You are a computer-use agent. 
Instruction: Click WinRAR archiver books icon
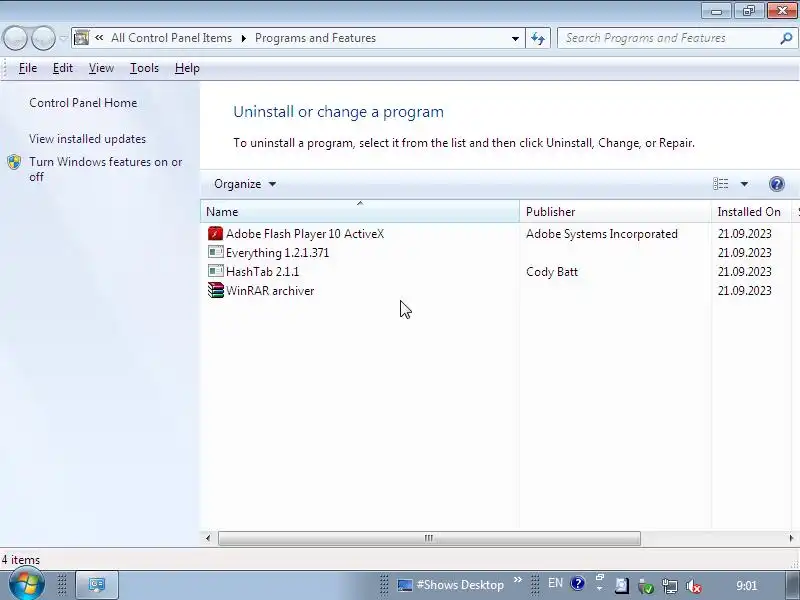pyautogui.click(x=215, y=290)
